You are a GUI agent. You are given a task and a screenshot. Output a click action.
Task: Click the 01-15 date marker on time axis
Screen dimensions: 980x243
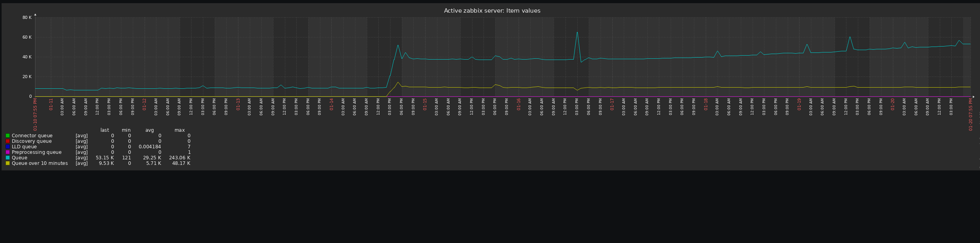pos(425,104)
